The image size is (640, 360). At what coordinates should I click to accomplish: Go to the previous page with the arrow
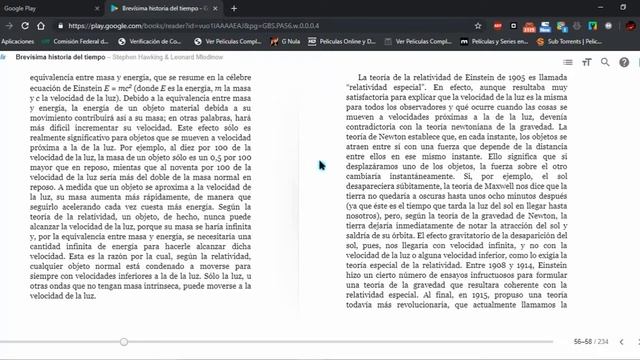click(x=621, y=342)
